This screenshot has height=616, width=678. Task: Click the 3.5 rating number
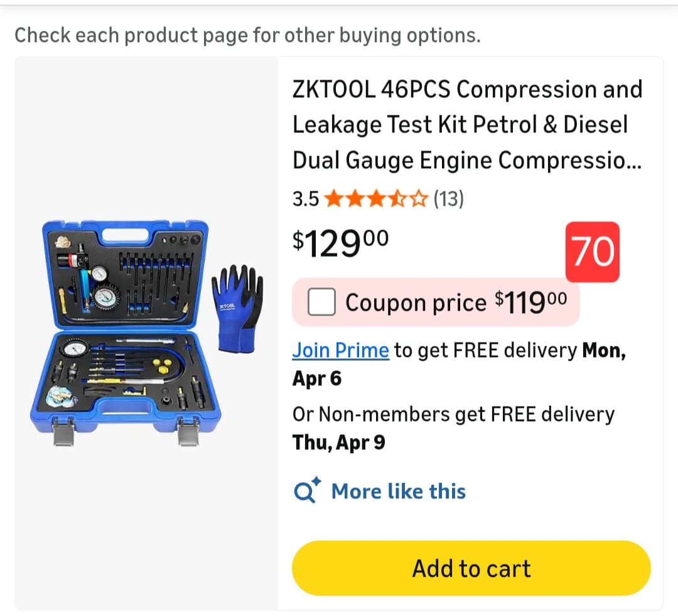tap(306, 199)
